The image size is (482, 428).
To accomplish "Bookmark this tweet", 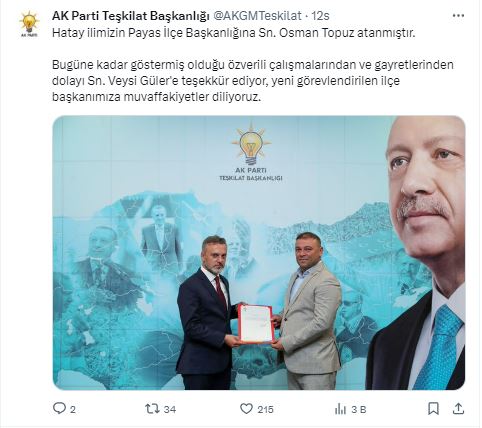I will [x=433, y=409].
